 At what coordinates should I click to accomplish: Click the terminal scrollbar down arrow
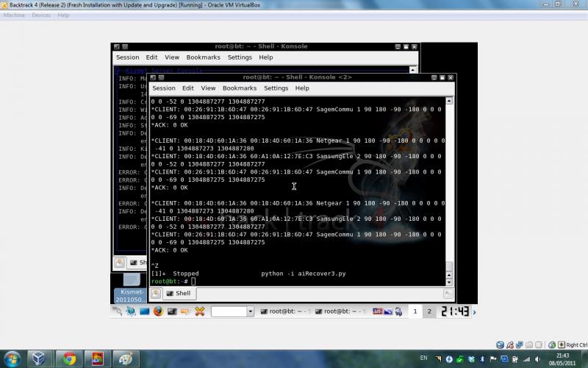(450, 280)
